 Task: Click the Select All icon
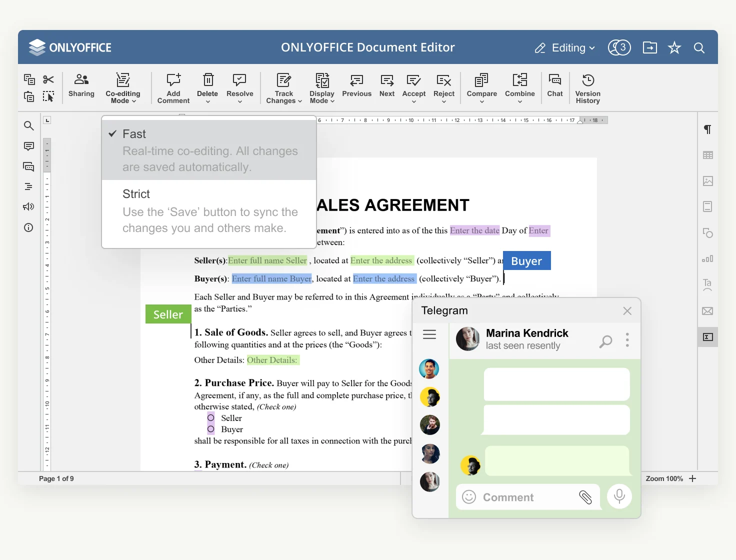[x=48, y=96]
